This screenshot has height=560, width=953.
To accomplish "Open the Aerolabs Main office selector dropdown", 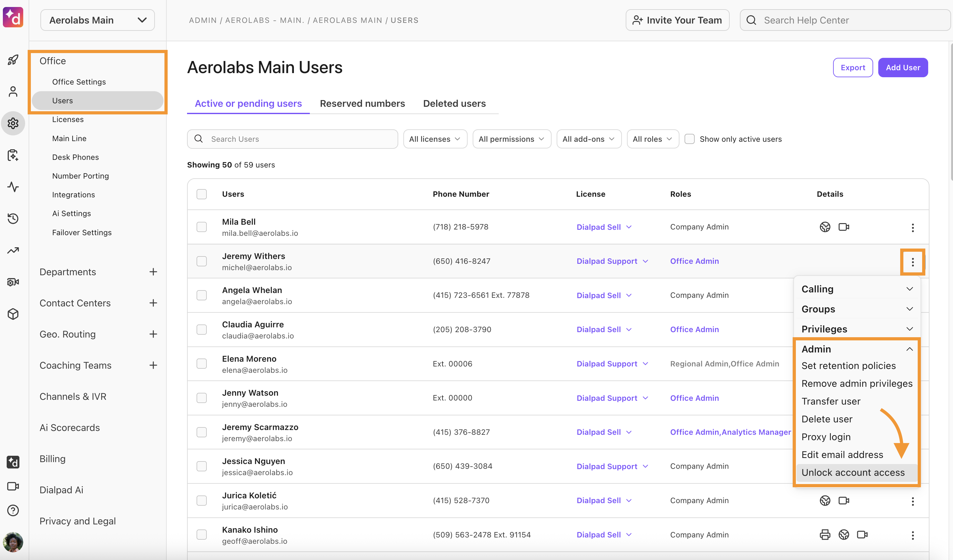I will point(98,20).
